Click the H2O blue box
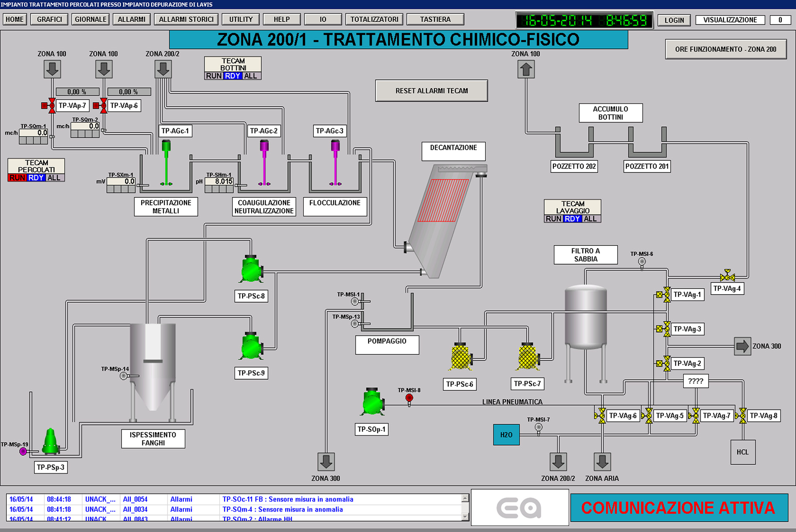This screenshot has width=796, height=532. pos(506,435)
